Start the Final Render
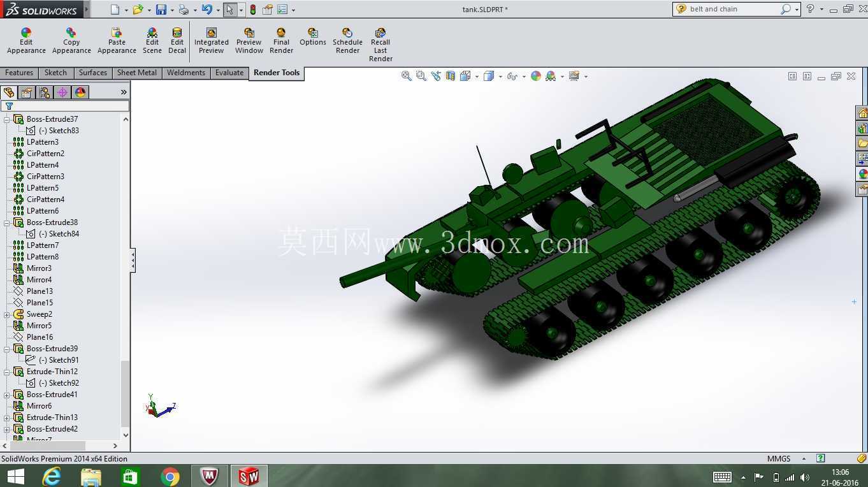Viewport: 868px width, 487px height. point(281,41)
